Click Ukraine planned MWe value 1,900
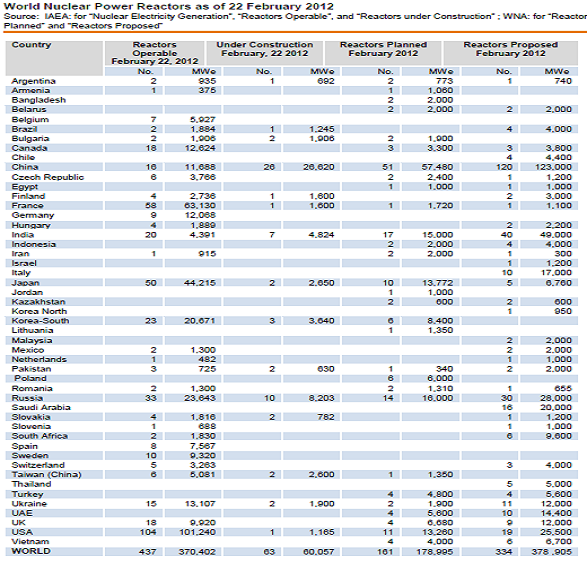 click(440, 504)
